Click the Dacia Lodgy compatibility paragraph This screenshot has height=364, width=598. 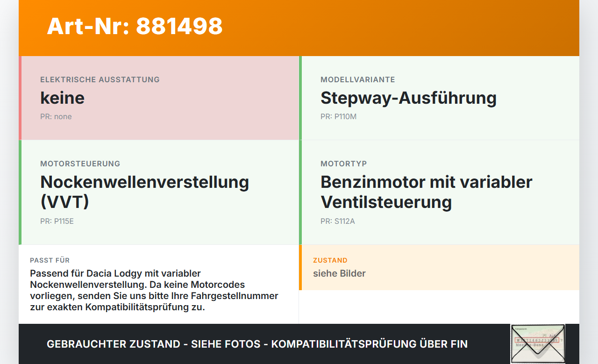pyautogui.click(x=154, y=290)
